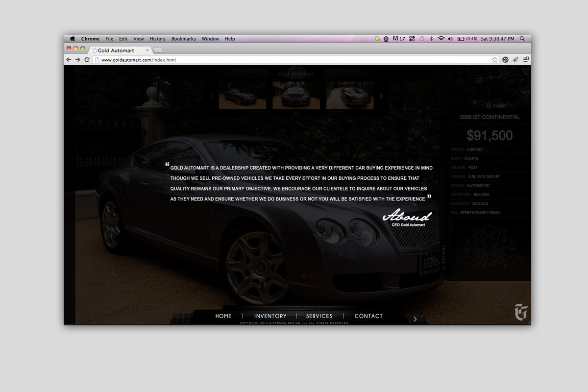The height and width of the screenshot is (392, 588).
Task: Open the Time Machine menu bar icon
Action: [x=422, y=39]
